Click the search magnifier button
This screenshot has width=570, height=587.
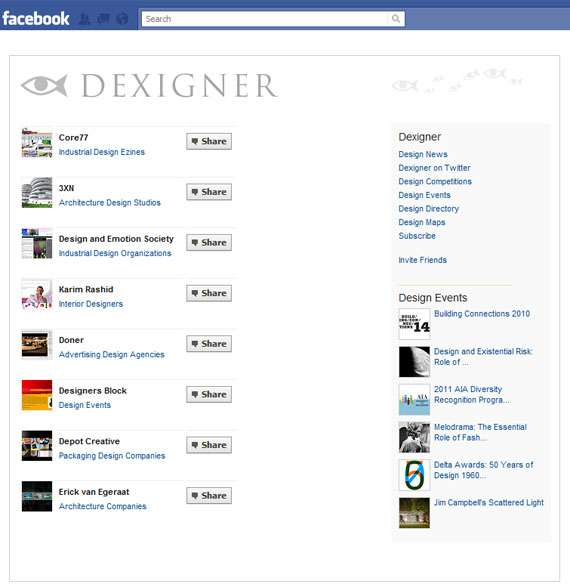[396, 18]
